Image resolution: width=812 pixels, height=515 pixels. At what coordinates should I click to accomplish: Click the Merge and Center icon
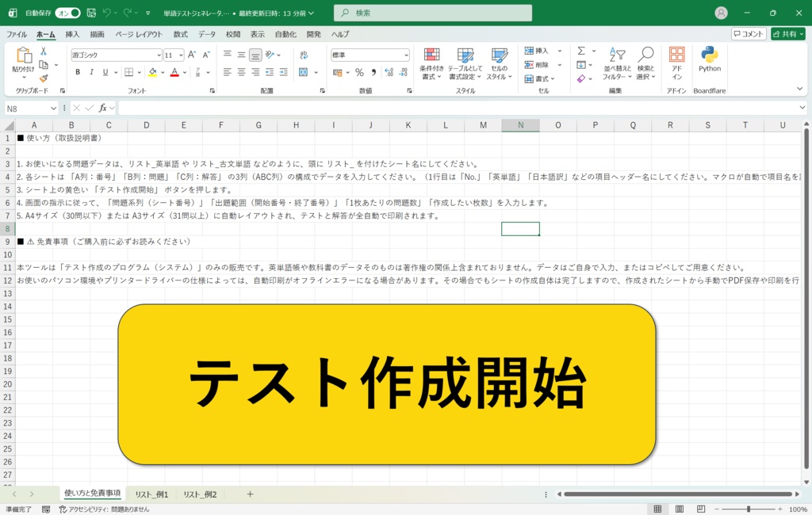point(304,72)
